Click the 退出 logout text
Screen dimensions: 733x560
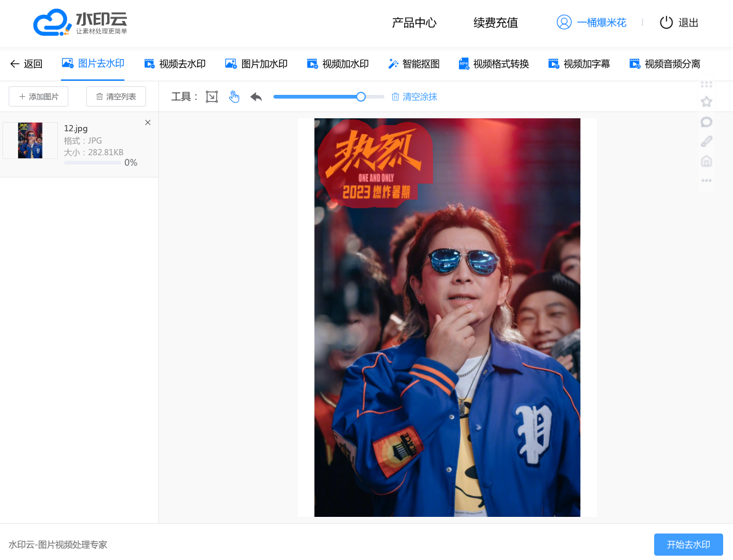click(688, 22)
